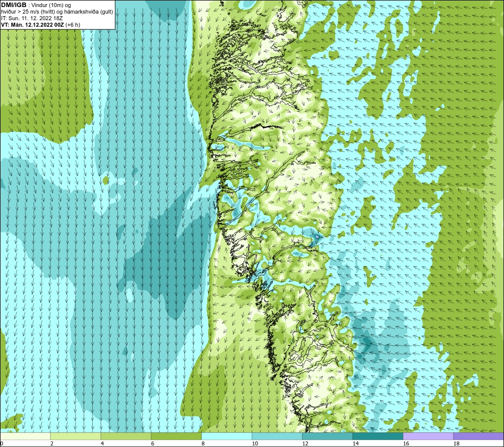
Task: Click the 'IT: Sun. 11. 12. 2022 18Z' text
Action: click(x=32, y=18)
